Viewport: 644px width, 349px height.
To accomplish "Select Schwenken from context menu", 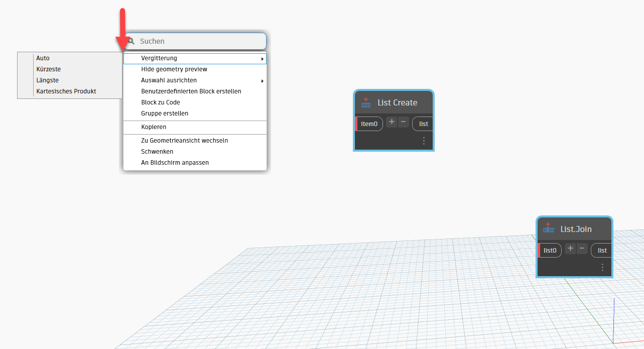I will (195, 152).
